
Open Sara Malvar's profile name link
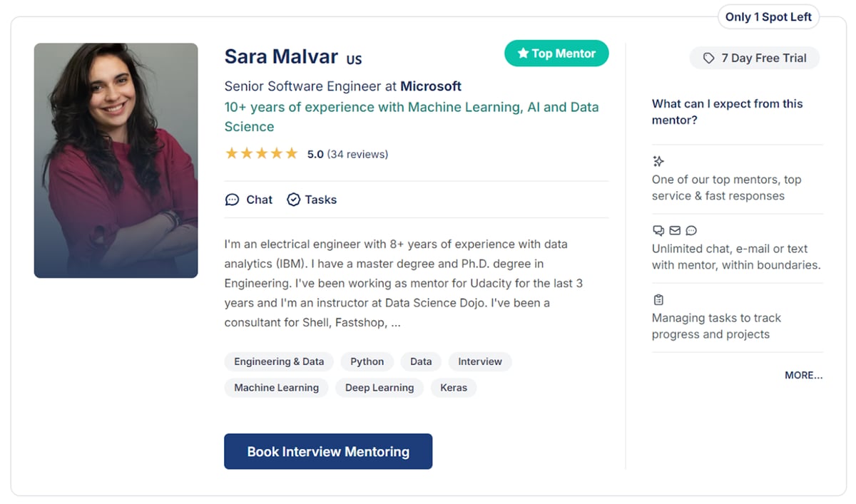click(x=281, y=56)
